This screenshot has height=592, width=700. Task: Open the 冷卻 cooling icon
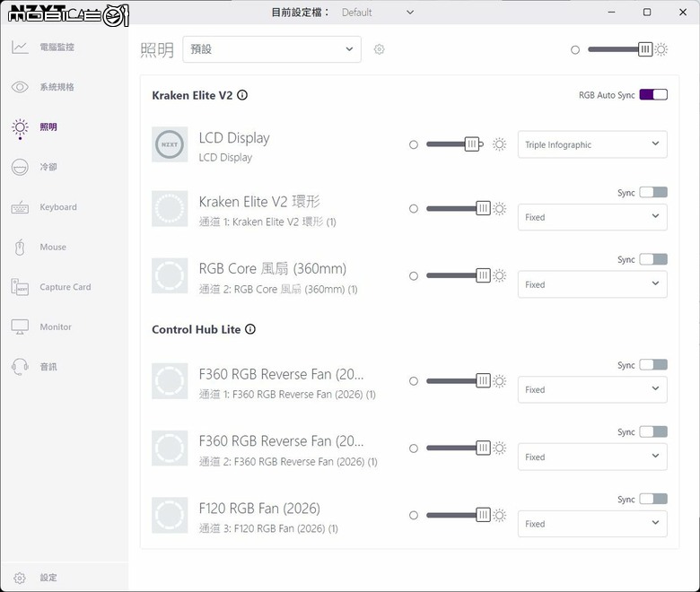(20, 168)
